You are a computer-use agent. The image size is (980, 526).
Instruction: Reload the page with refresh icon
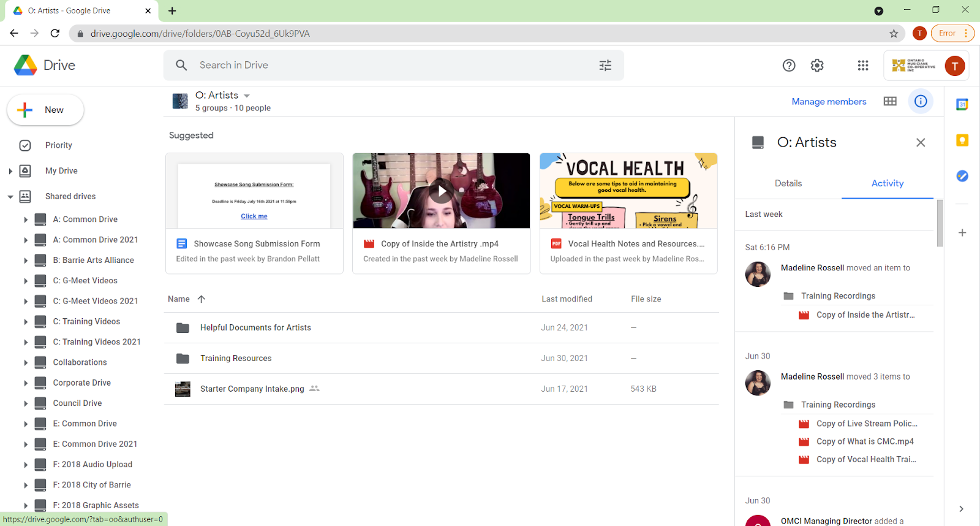click(55, 33)
